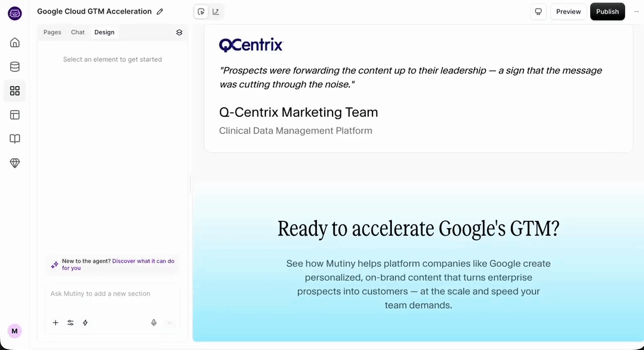
Task: Switch to the cursor select mode
Action: coord(201,12)
